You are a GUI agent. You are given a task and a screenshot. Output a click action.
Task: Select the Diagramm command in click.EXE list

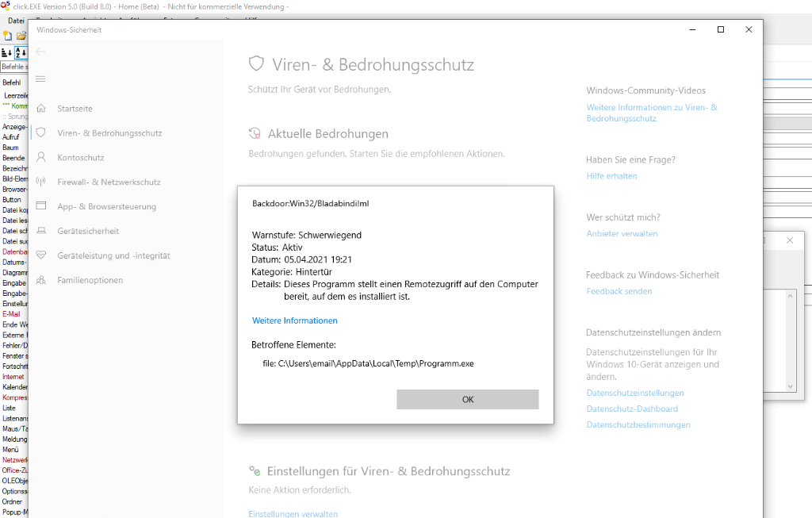coord(14,272)
